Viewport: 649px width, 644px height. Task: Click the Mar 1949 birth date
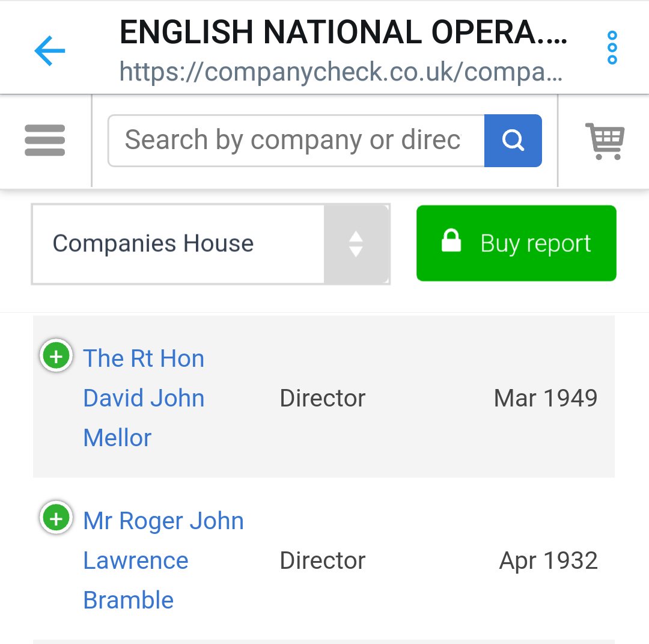click(x=546, y=398)
